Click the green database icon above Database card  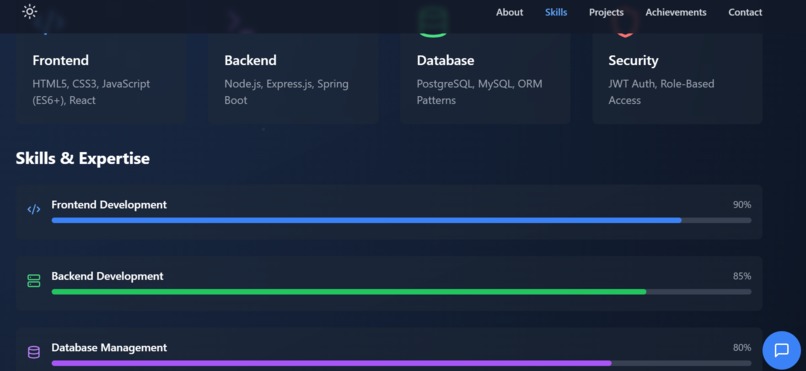(433, 23)
